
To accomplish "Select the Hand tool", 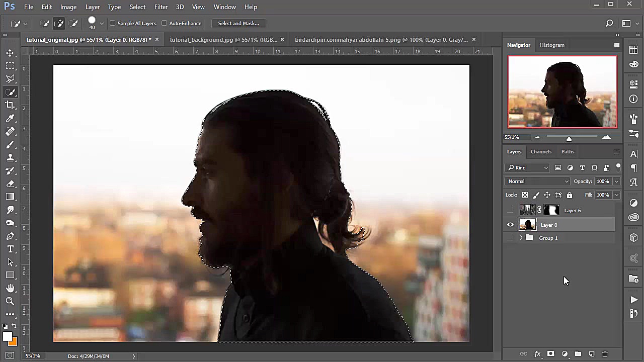I will [x=10, y=288].
